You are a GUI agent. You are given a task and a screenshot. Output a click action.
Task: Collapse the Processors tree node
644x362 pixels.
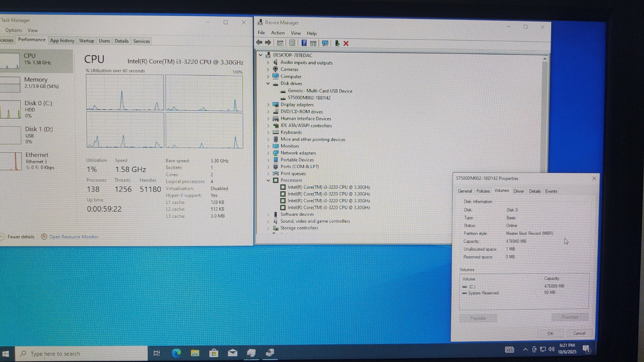coord(268,180)
